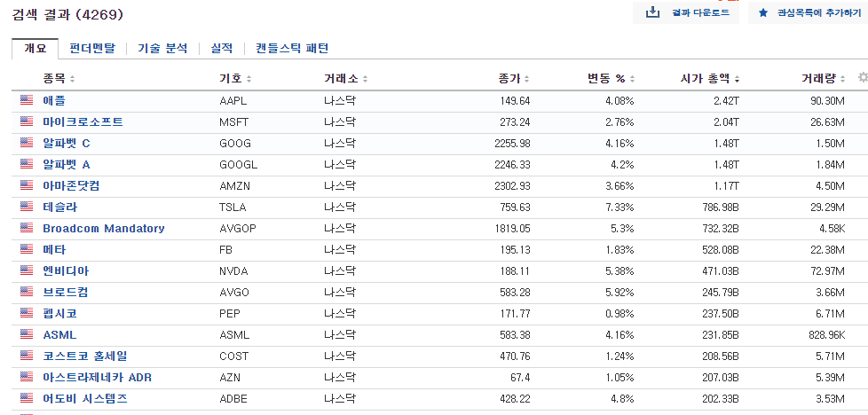The height and width of the screenshot is (415, 868).
Task: Click the download icon beside 결과 다운로드
Action: click(x=653, y=12)
